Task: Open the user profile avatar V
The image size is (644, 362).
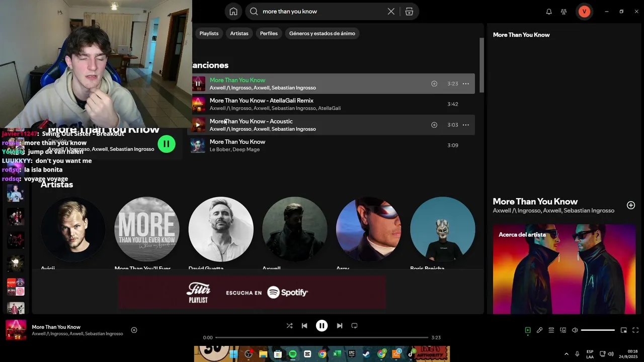Action: (584, 11)
